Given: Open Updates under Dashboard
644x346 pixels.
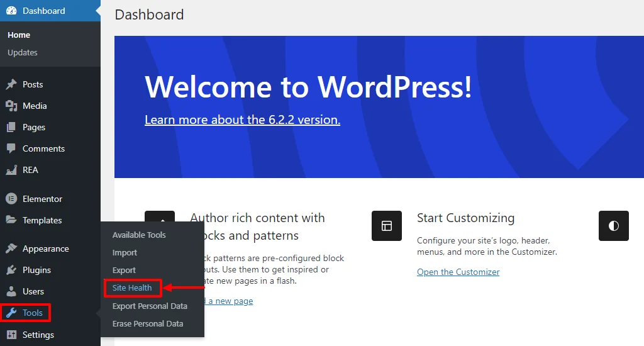Looking at the screenshot, I should tap(23, 53).
